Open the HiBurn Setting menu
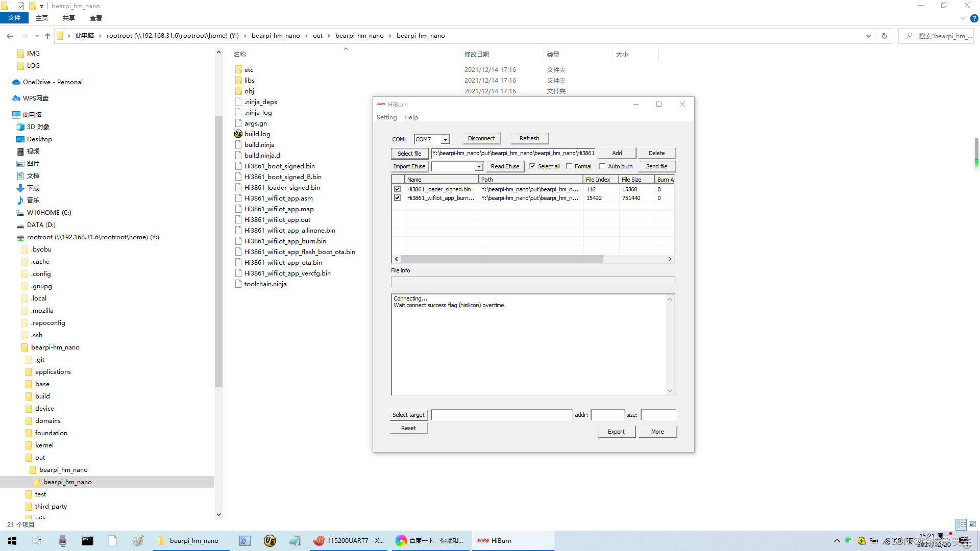The image size is (980, 551). pos(386,117)
